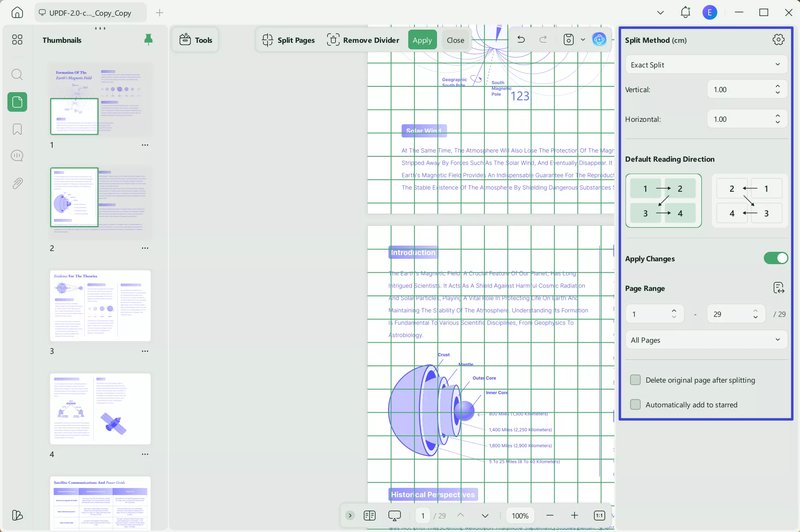Open the All Pages dropdown
This screenshot has height=532, width=800.
coord(706,340)
